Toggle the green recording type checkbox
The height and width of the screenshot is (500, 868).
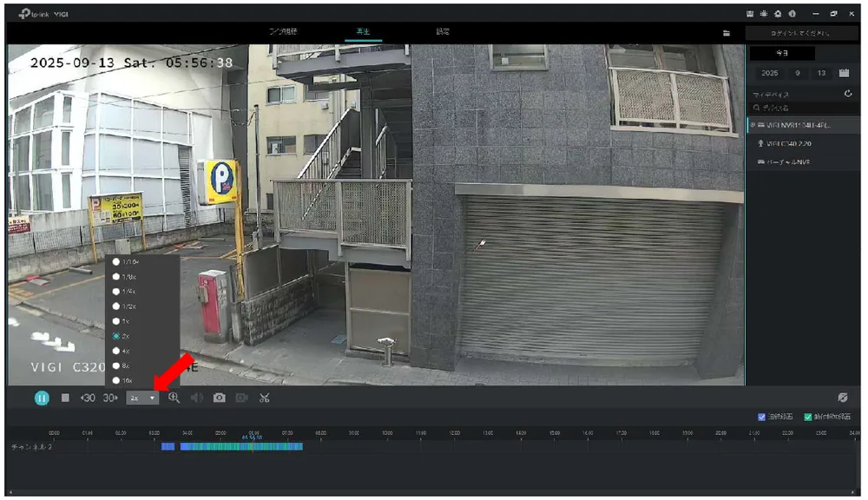click(807, 417)
